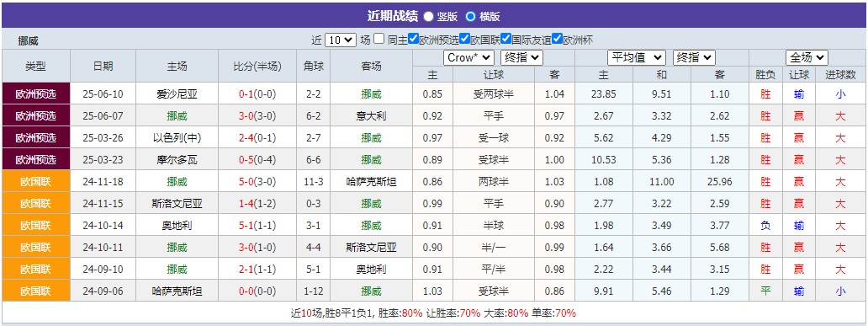Click the 5-0(3-0) score cell
The image size is (868, 326).
(257, 182)
